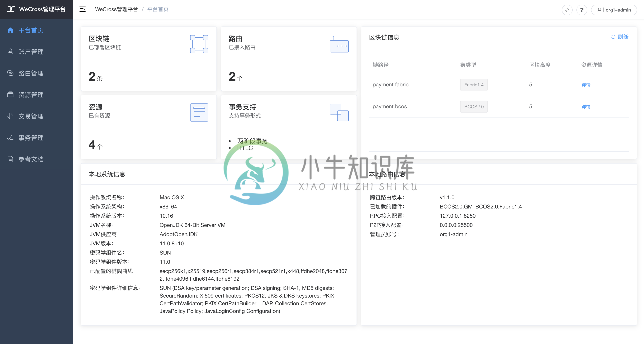Open 账户管理 menu item
Screen dimensions: 644x344
pos(36,51)
